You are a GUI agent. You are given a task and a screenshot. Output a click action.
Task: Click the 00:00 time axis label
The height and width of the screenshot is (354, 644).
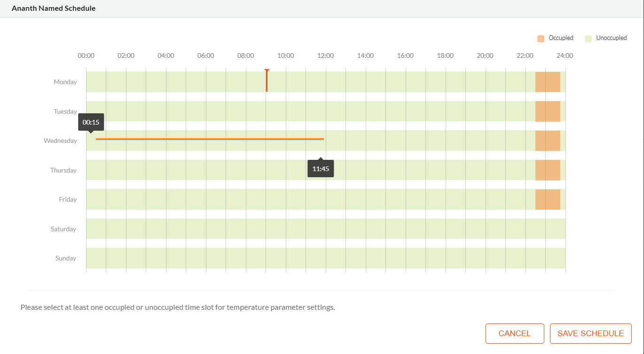pyautogui.click(x=86, y=55)
